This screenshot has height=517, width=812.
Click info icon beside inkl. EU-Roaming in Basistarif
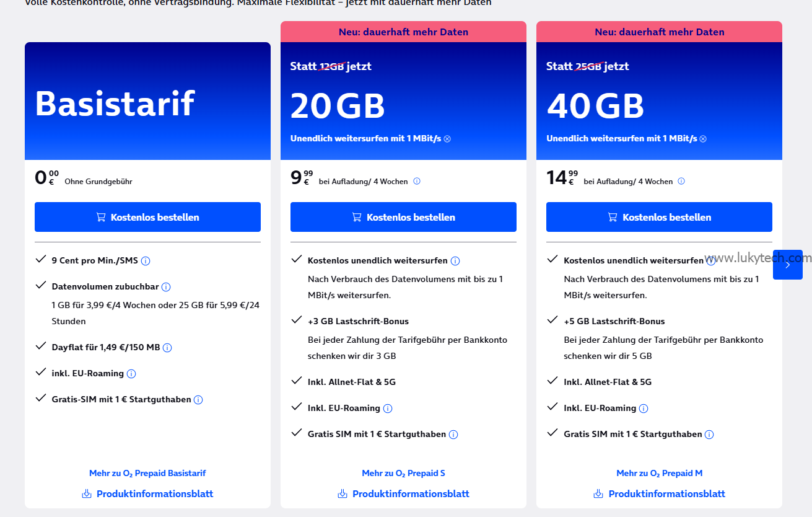click(x=131, y=373)
